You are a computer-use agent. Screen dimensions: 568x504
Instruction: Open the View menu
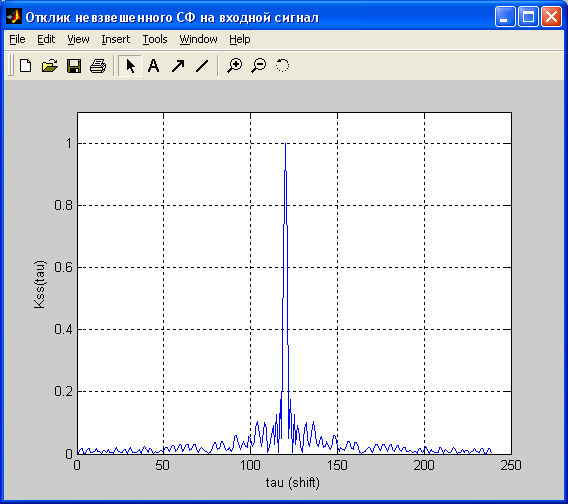click(x=78, y=39)
